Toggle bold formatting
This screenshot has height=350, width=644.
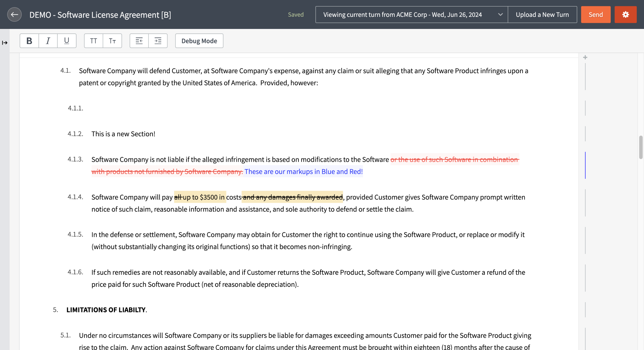point(29,41)
